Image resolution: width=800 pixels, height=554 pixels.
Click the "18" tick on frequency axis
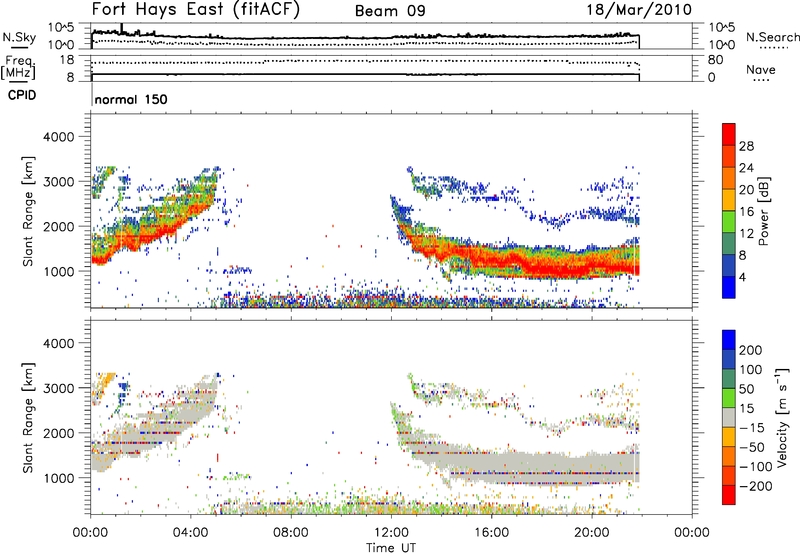tap(66, 60)
